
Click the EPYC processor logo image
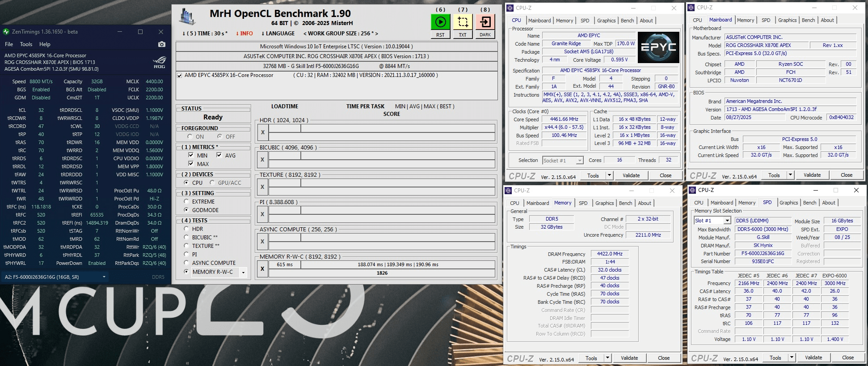click(x=658, y=47)
